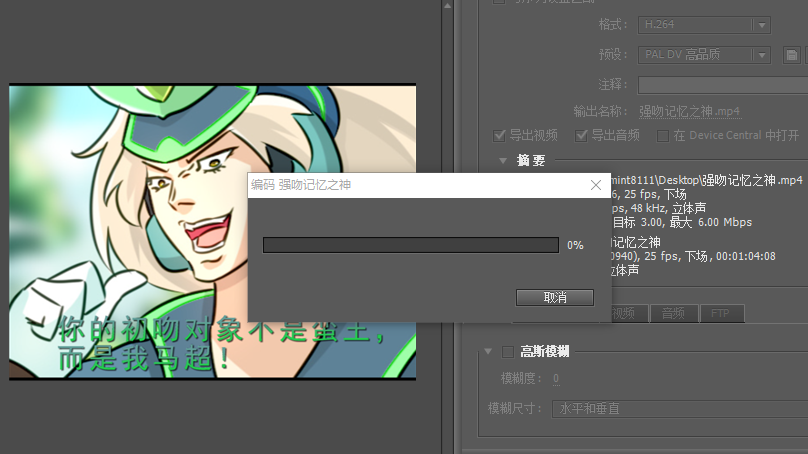Click the 目标 3.00, 最大 6.00 Mbps text
808x454 pixels.
click(682, 222)
